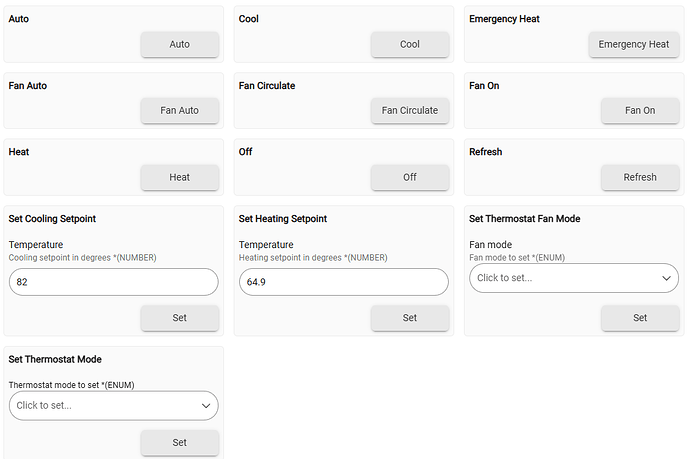690x459 pixels.
Task: Click the Fan mode dropdown chevron arrow
Action: [666, 278]
